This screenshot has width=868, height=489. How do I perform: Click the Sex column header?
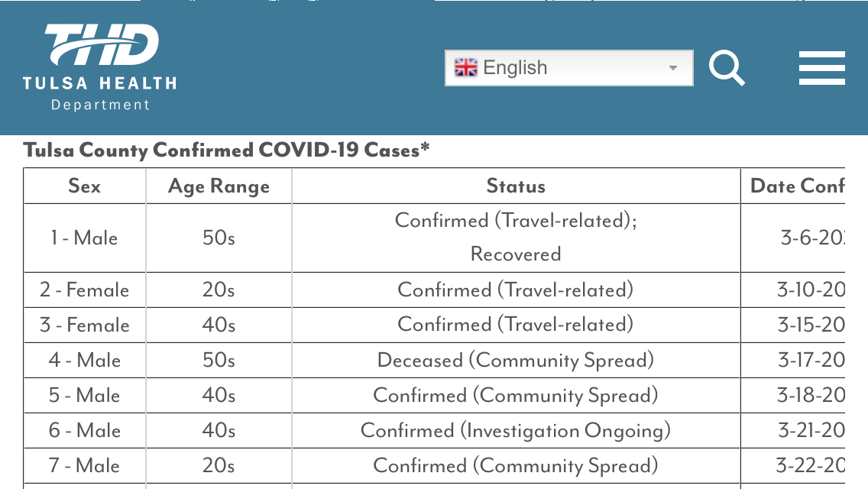(x=85, y=186)
